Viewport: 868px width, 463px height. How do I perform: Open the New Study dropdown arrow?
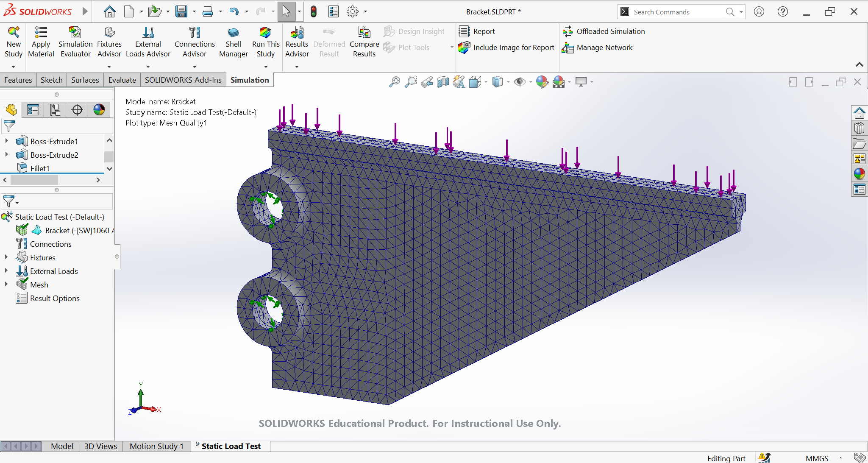pos(14,67)
